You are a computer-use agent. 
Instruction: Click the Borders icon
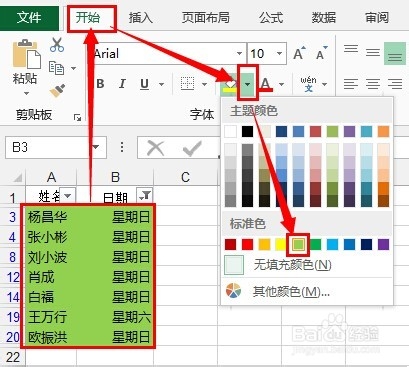click(x=187, y=84)
